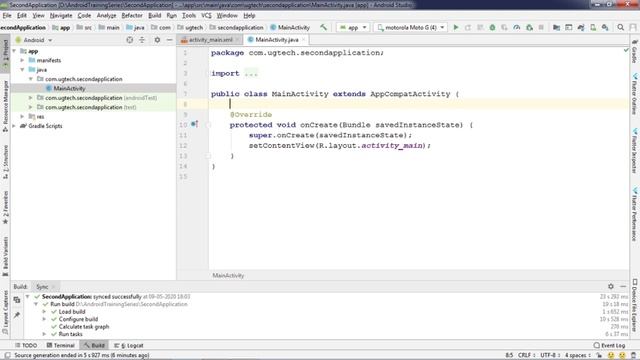Open the Refactor menu
The image size is (640, 360).
[132, 16]
